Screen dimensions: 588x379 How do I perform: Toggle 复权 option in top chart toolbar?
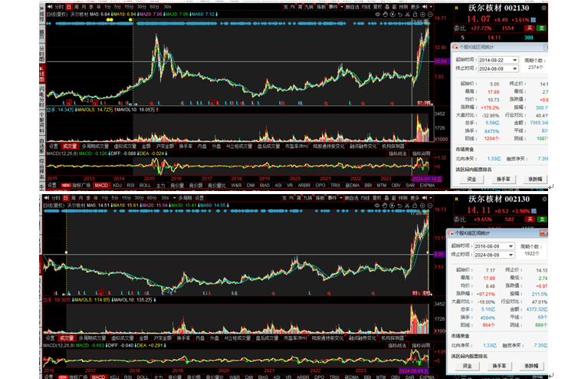pyautogui.click(x=377, y=7)
